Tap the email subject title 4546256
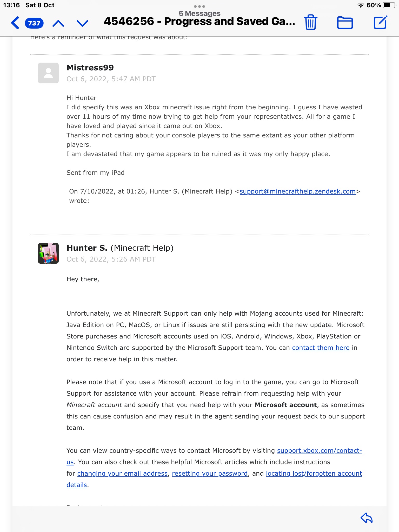 (x=199, y=21)
